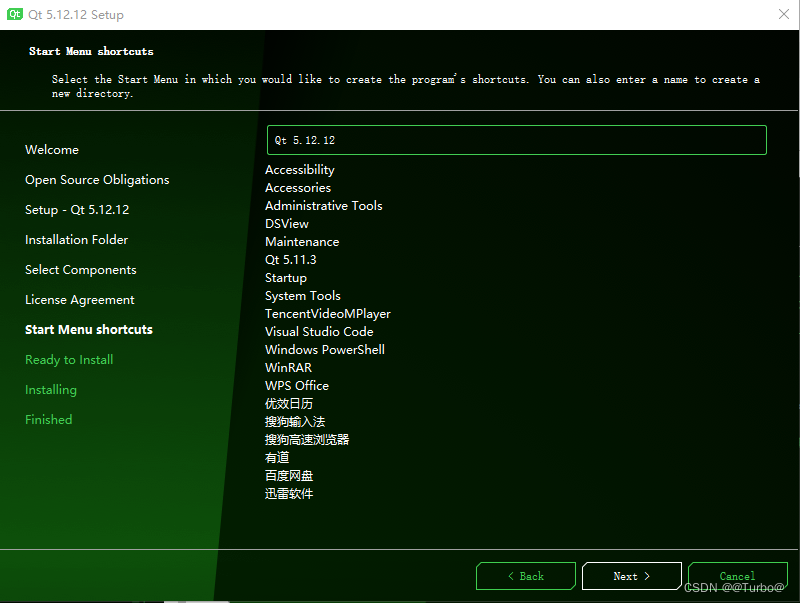The height and width of the screenshot is (603, 800).
Task: Click Ready to Install step
Action: (69, 360)
